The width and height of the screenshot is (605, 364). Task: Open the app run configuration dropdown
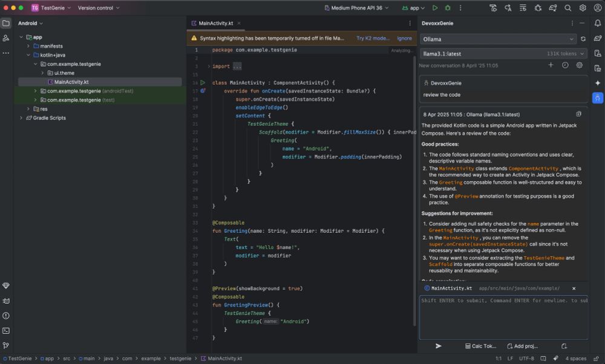[413, 8]
